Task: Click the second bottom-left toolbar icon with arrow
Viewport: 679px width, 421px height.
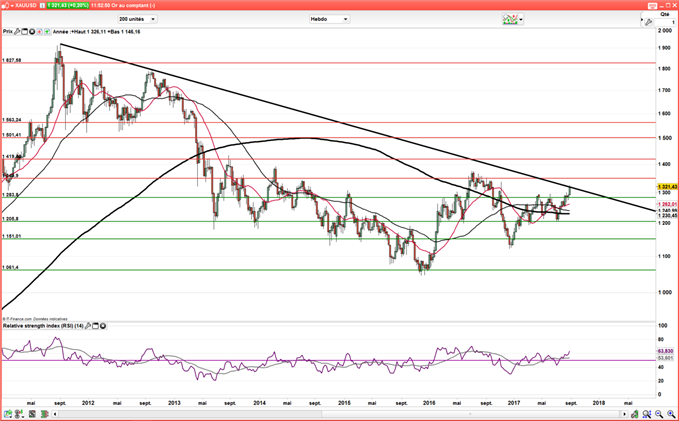Action: (x=19, y=414)
